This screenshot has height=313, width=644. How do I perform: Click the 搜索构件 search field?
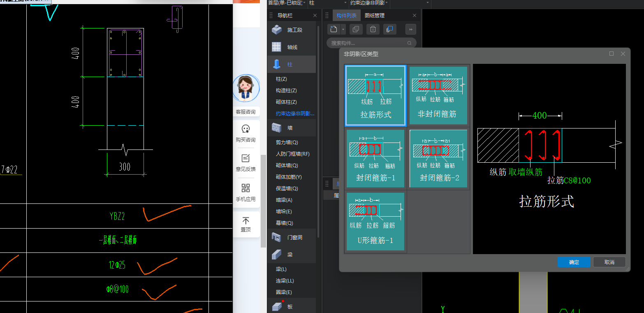(371, 43)
